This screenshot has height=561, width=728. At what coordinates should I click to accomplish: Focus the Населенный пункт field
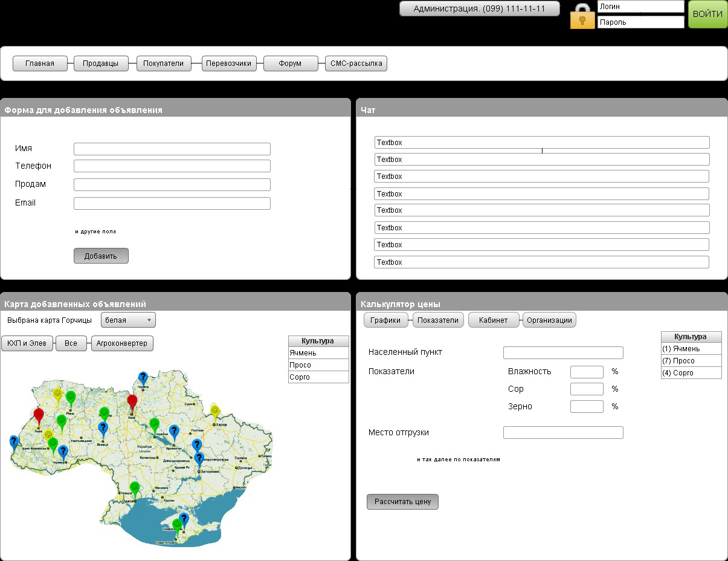pyautogui.click(x=563, y=353)
